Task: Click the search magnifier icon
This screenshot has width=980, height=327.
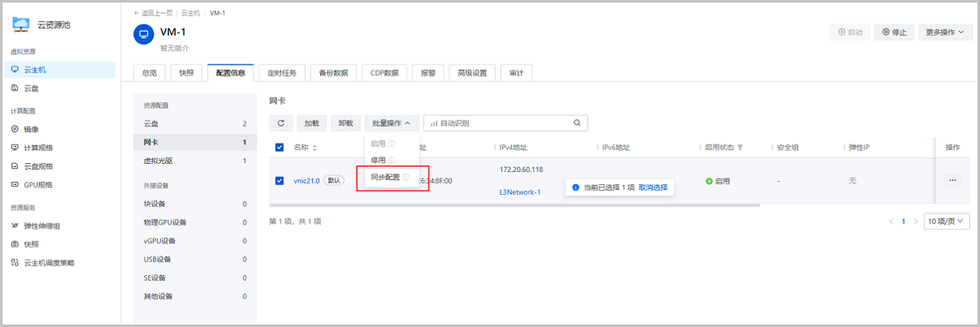Action: [x=577, y=123]
